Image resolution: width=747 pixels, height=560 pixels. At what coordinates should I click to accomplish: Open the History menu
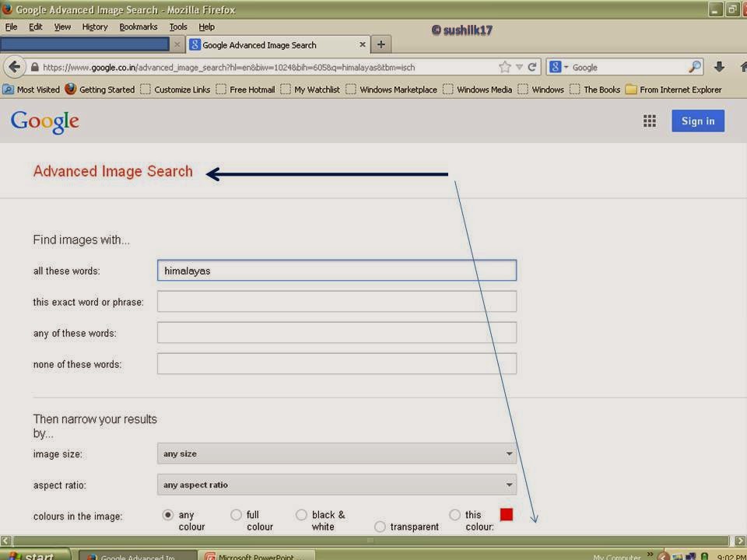[x=95, y=26]
